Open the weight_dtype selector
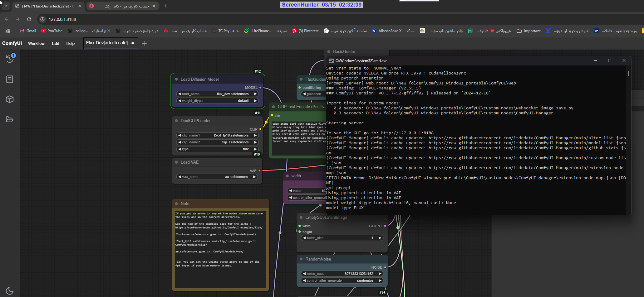The width and height of the screenshot is (644, 297). click(x=218, y=101)
